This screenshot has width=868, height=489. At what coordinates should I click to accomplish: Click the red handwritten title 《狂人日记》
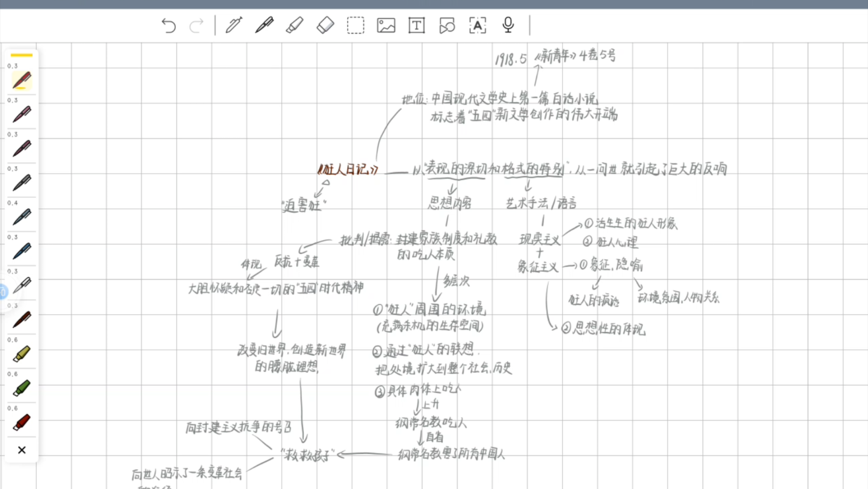coord(348,169)
